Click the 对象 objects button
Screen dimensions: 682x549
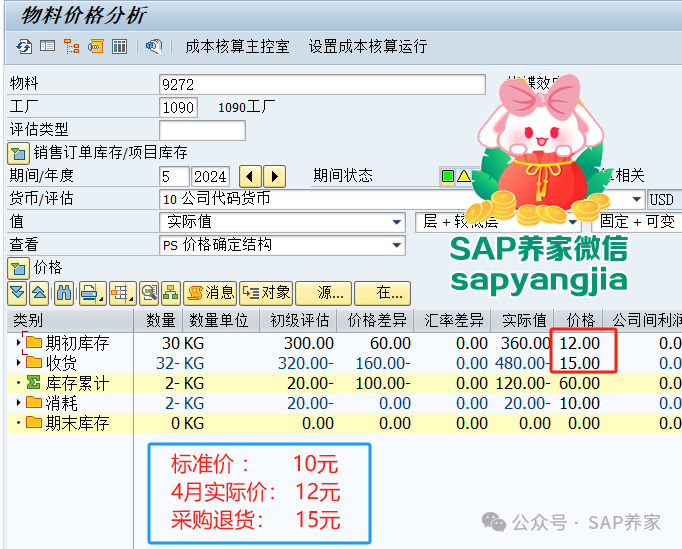pos(266,293)
